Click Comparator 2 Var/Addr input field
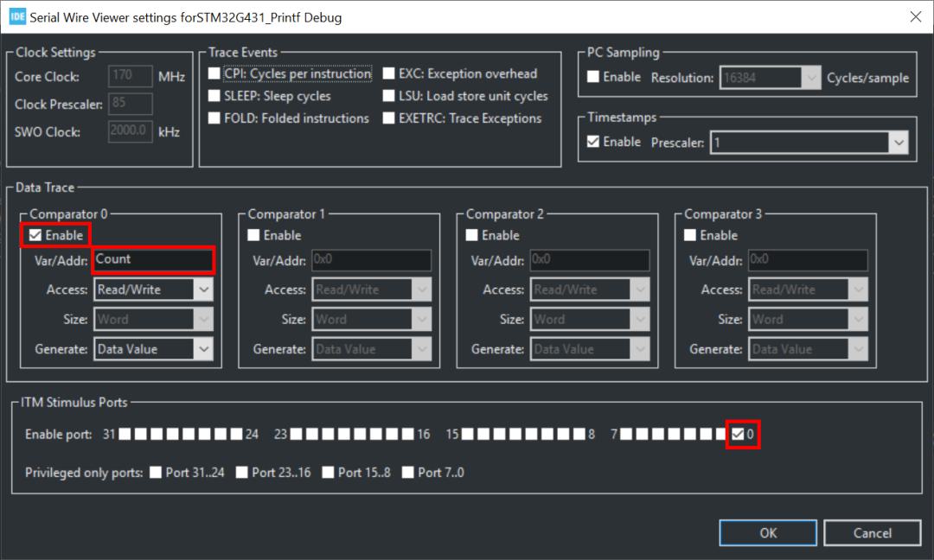The image size is (934, 560). coord(590,259)
